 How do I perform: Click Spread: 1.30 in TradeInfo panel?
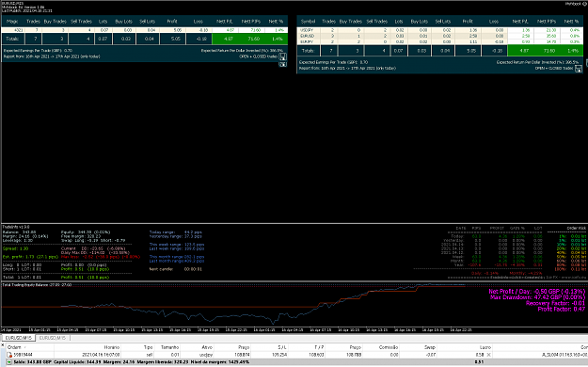click(15, 248)
